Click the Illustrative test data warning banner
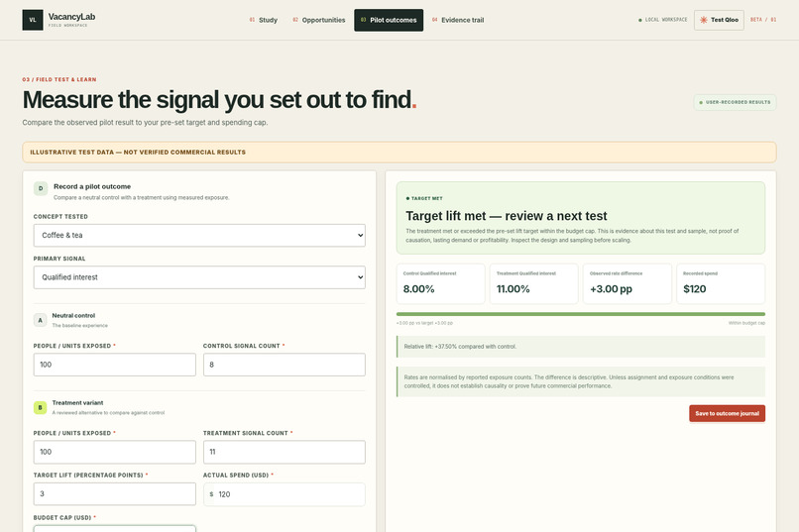Viewport: 799px width, 532px height. coord(399,153)
